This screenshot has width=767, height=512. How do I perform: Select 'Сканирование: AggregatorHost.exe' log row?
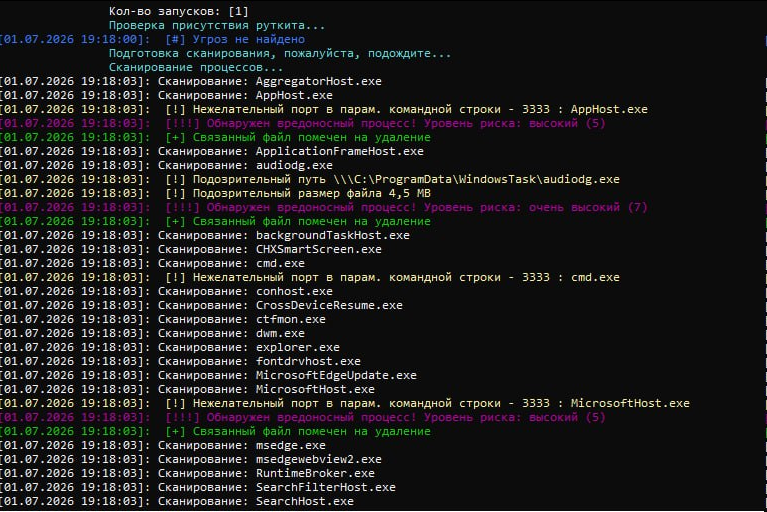tap(191, 81)
